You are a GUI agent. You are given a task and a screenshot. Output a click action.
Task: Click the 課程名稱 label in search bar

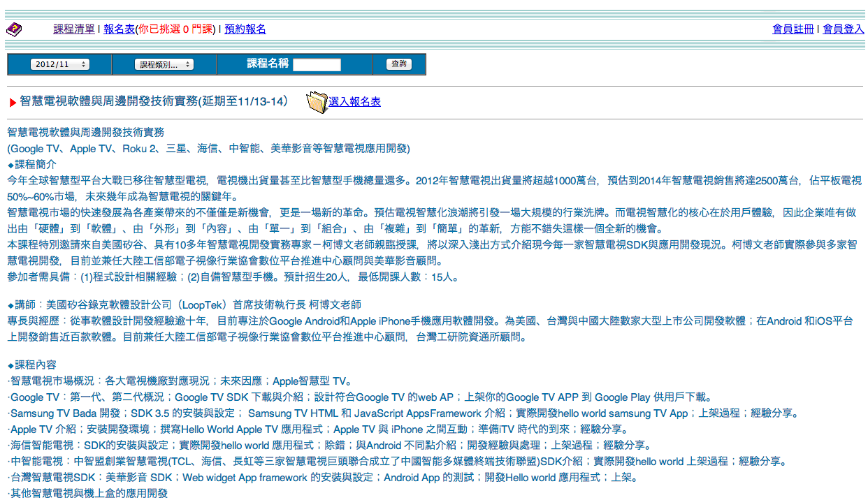click(x=268, y=64)
